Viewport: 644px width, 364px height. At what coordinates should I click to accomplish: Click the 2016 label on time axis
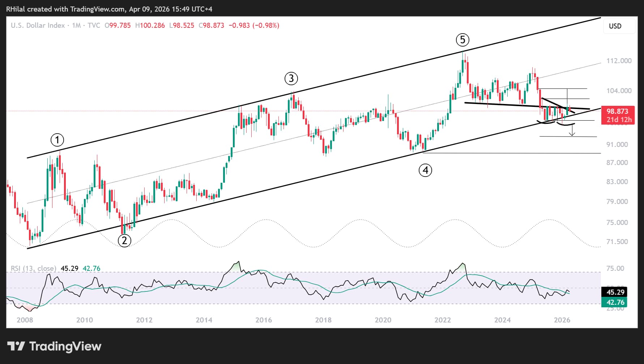tap(264, 320)
